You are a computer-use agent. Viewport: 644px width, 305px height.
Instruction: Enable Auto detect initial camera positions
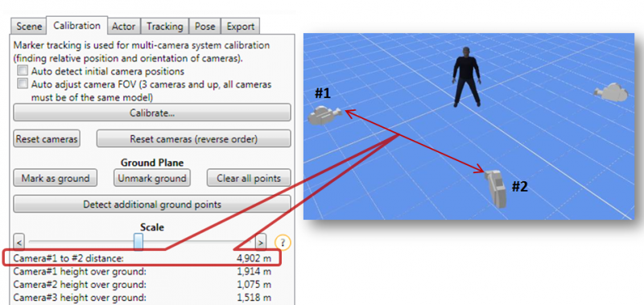[x=23, y=71]
